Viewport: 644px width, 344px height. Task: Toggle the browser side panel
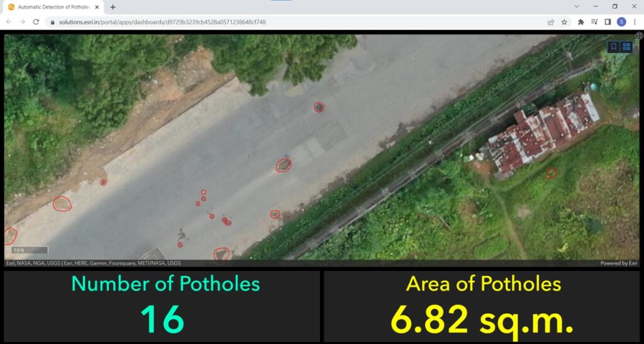(608, 21)
